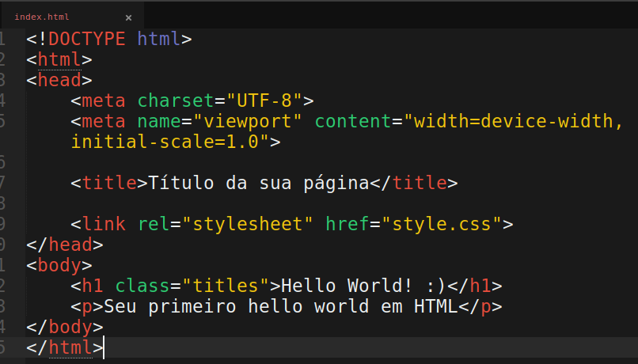
Task: Place cursor in "width=device-width," string
Action: pos(514,122)
